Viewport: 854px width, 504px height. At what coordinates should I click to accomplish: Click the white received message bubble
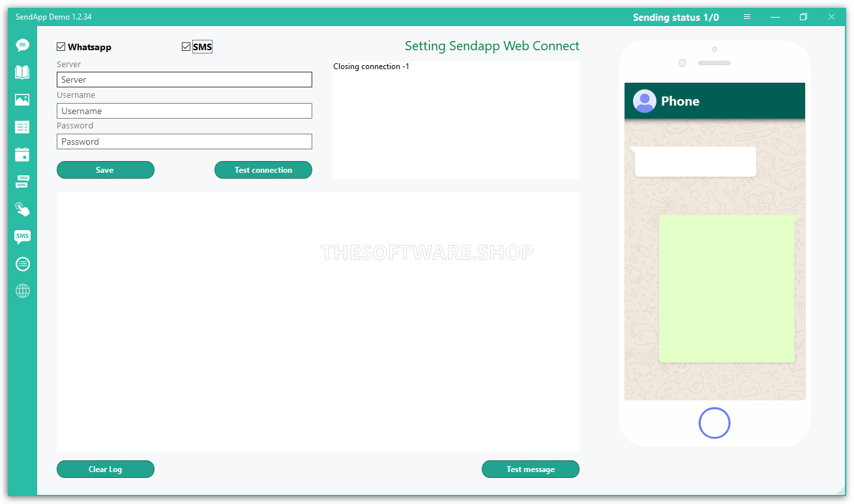click(x=695, y=162)
